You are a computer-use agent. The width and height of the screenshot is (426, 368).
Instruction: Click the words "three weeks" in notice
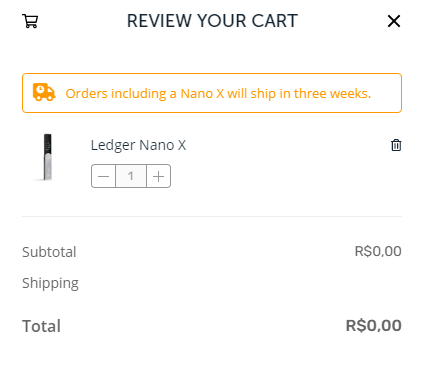(x=331, y=93)
